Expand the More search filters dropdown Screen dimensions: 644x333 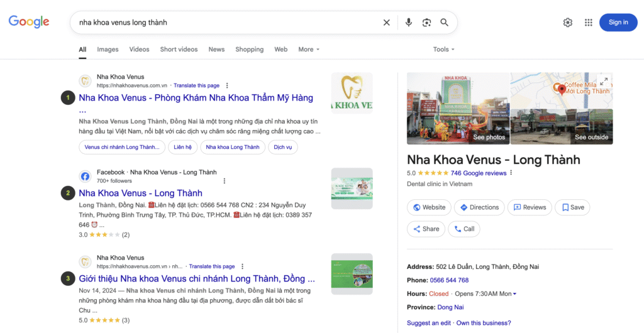[308, 49]
